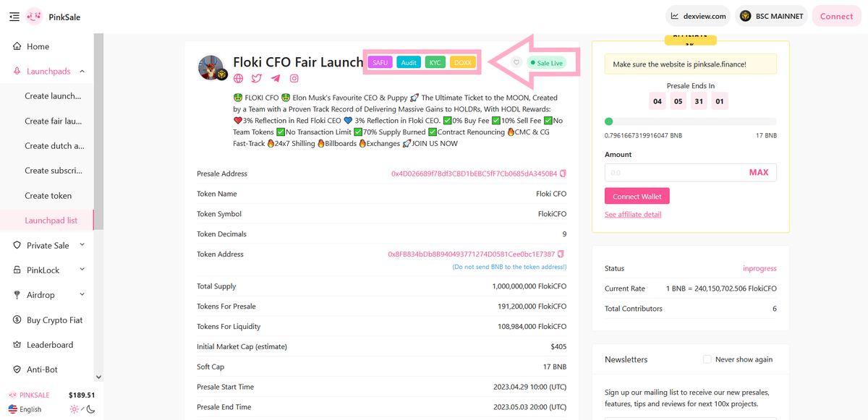This screenshot has width=868, height=420.
Task: Copy the Token Address with the copy icon
Action: [561, 254]
